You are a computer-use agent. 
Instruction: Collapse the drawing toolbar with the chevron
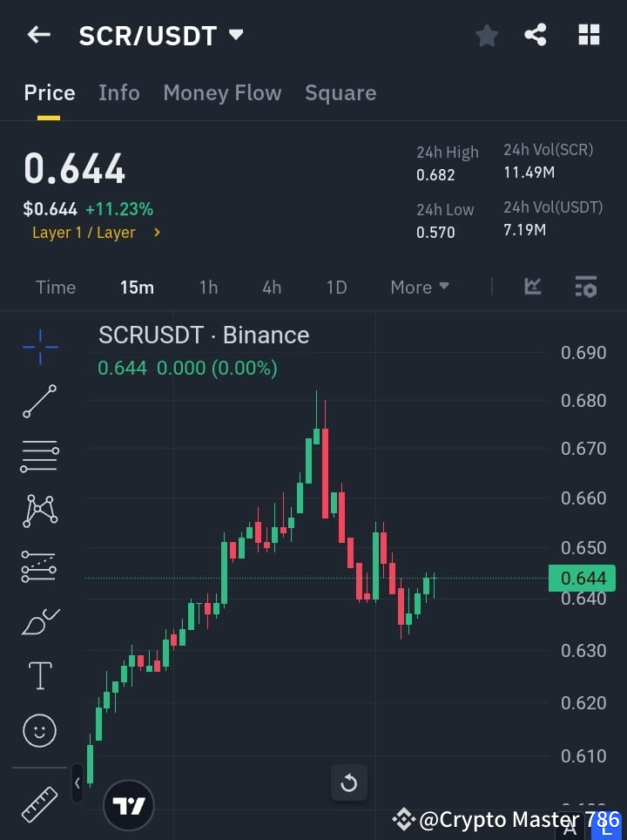[78, 782]
